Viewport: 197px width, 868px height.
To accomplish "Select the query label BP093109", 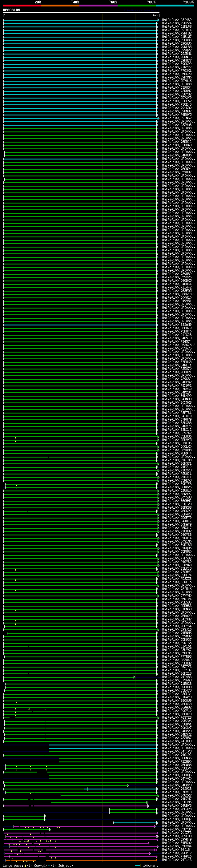I will pyautogui.click(x=11, y=10).
